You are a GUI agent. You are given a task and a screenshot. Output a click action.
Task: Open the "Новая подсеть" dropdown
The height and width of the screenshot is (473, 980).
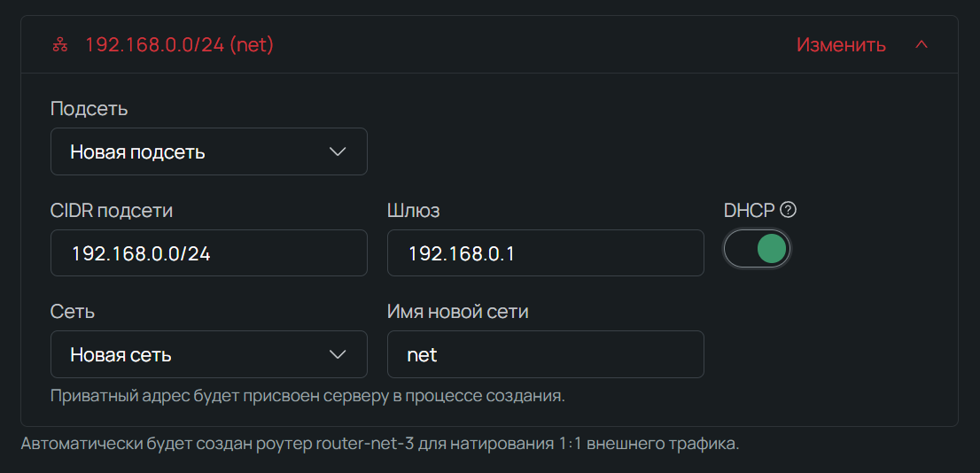(208, 151)
